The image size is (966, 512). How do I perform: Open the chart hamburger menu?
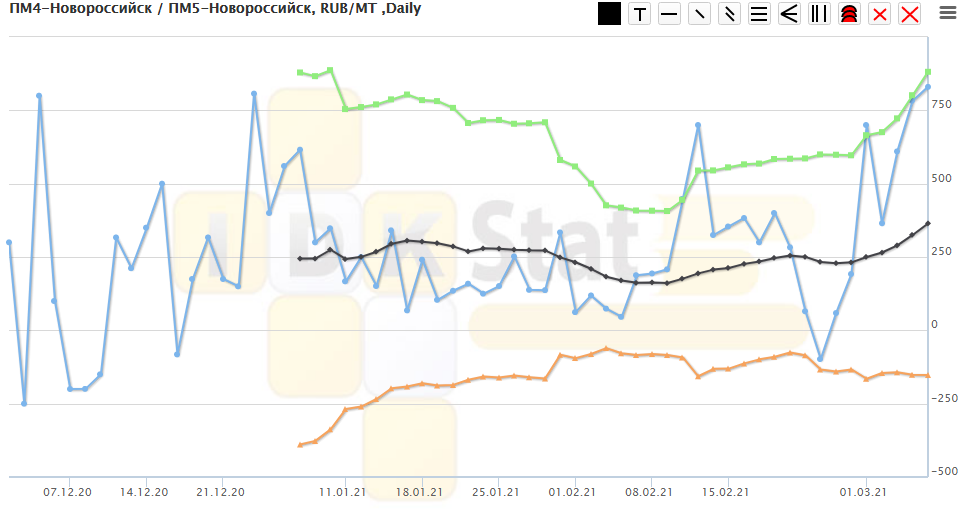click(x=947, y=14)
